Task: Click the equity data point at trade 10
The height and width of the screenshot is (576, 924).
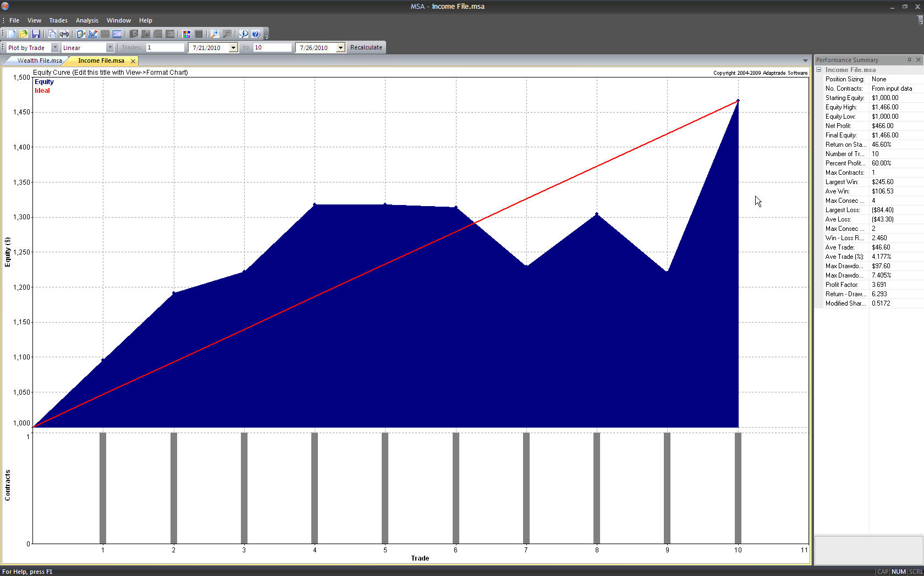Action: click(x=738, y=101)
